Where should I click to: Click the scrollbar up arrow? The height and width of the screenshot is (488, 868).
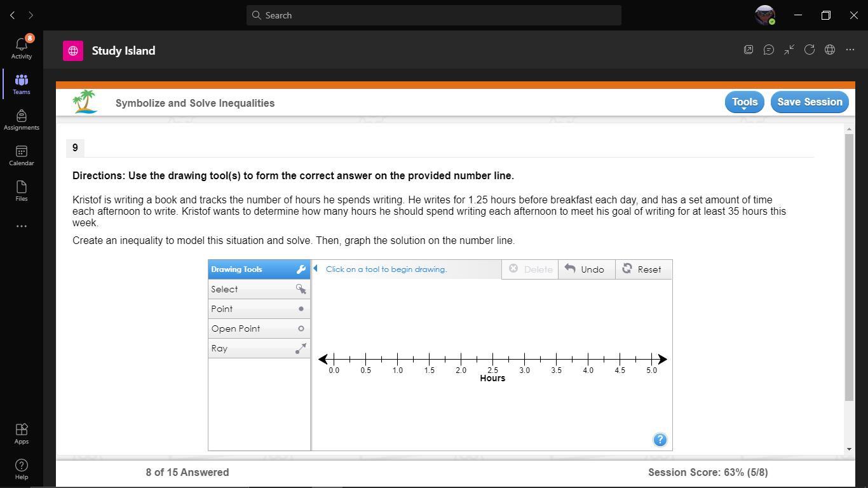tap(850, 129)
